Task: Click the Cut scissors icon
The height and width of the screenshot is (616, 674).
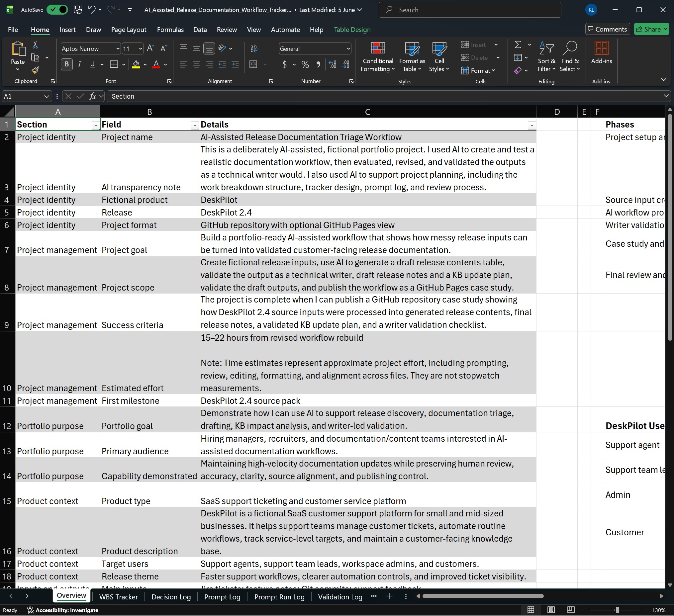Action: pyautogui.click(x=35, y=45)
